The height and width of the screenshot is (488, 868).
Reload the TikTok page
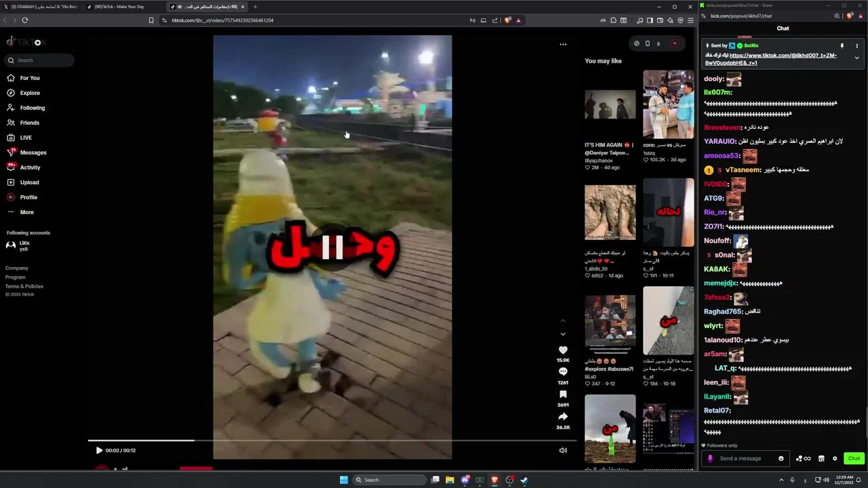tap(24, 20)
